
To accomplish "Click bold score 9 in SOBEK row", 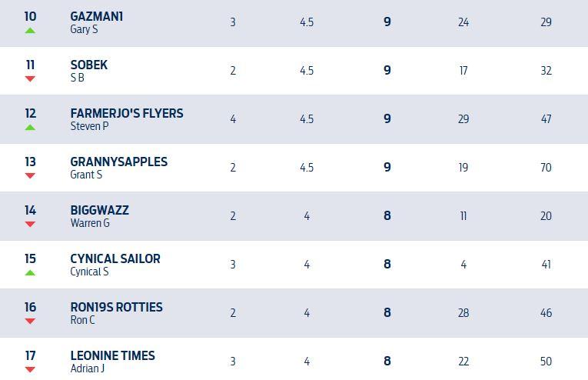I will (387, 70).
